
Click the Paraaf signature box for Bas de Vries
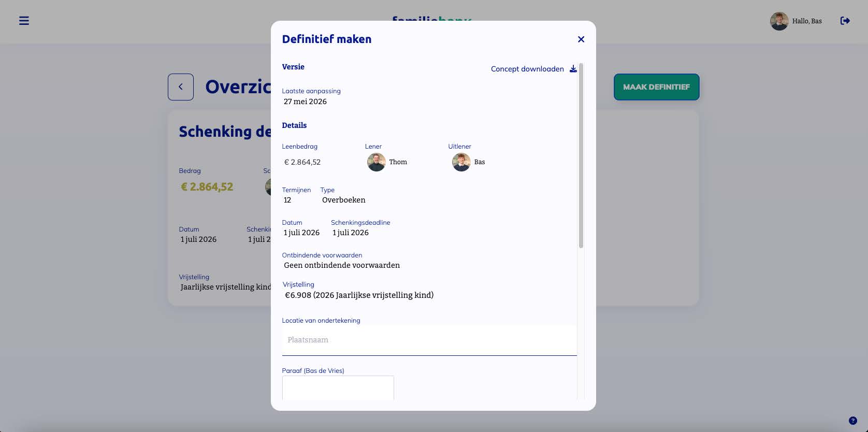tap(338, 388)
